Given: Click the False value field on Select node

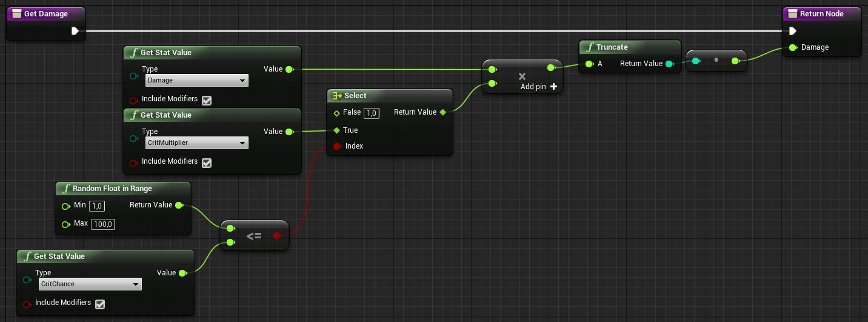Looking at the screenshot, I should 372,113.
